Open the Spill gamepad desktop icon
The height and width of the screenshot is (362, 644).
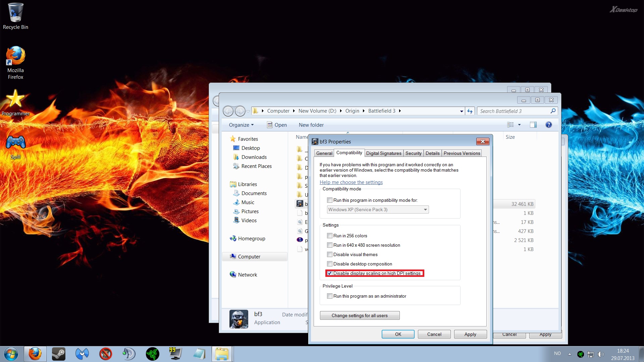click(15, 146)
